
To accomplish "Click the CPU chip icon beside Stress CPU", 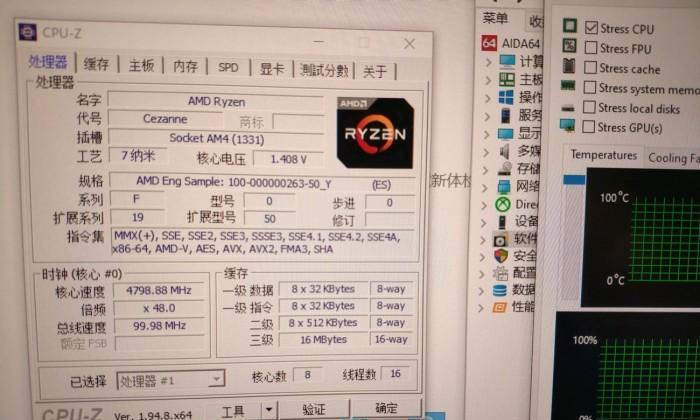I will [x=570, y=25].
